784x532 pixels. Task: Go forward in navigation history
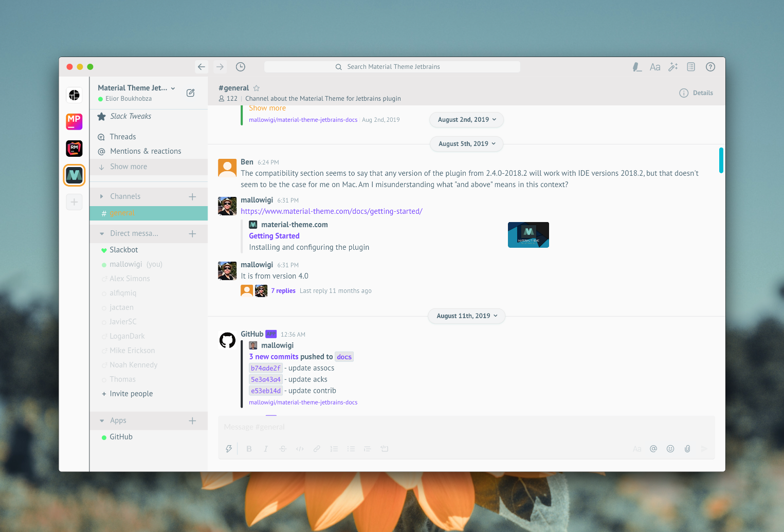(x=220, y=67)
